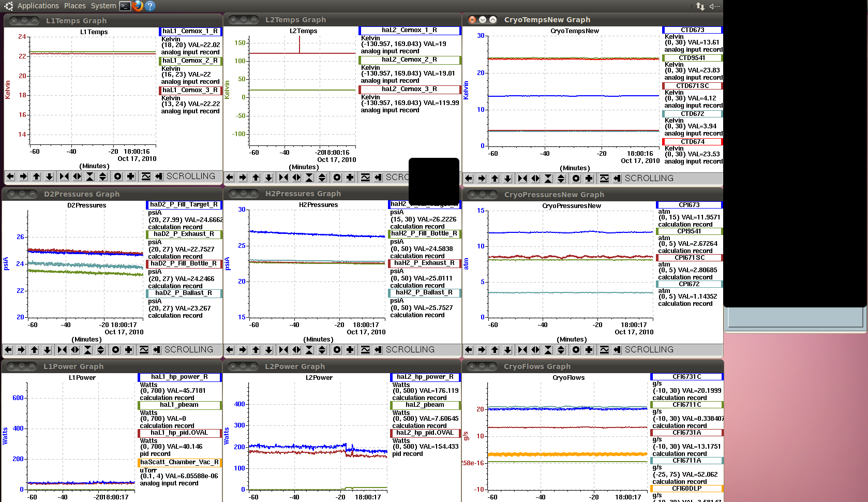
Task: Open graph config icon in CryoTempsNew toolbar
Action: 604,179
